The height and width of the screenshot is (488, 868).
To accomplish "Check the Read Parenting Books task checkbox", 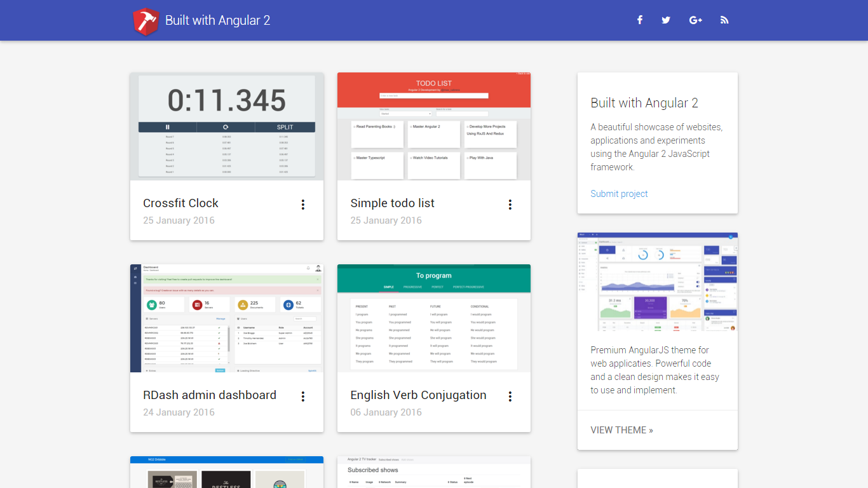I will [x=354, y=126].
